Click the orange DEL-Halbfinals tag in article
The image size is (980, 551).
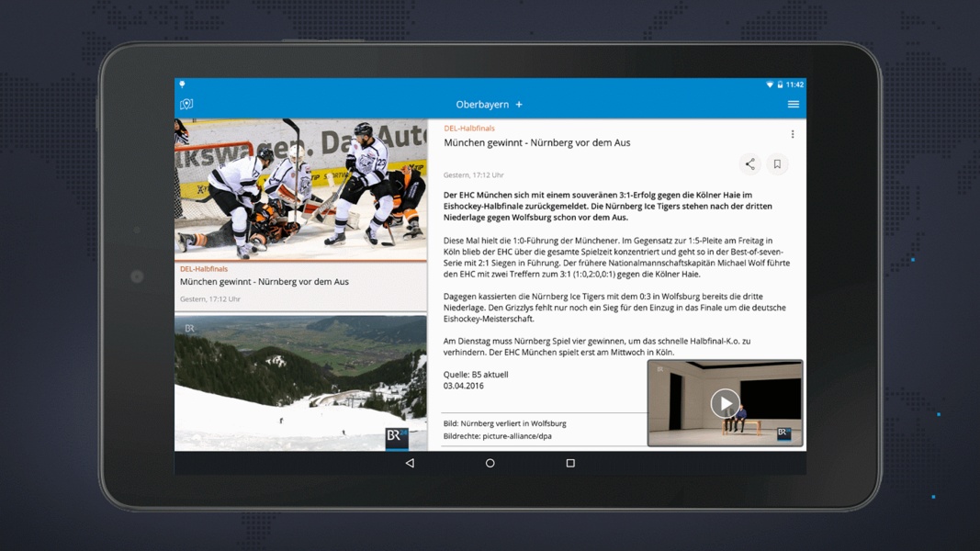pyautogui.click(x=468, y=128)
